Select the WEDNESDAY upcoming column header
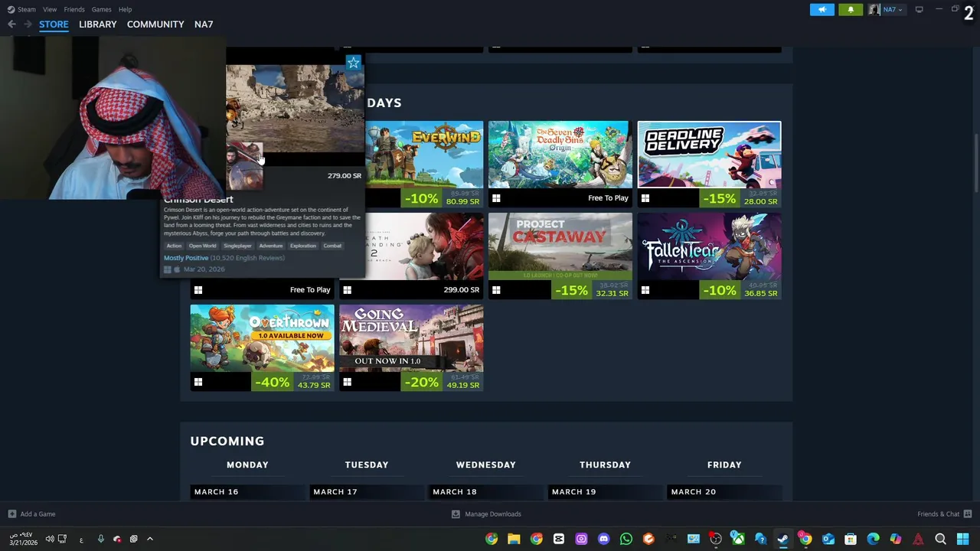 [x=485, y=465]
